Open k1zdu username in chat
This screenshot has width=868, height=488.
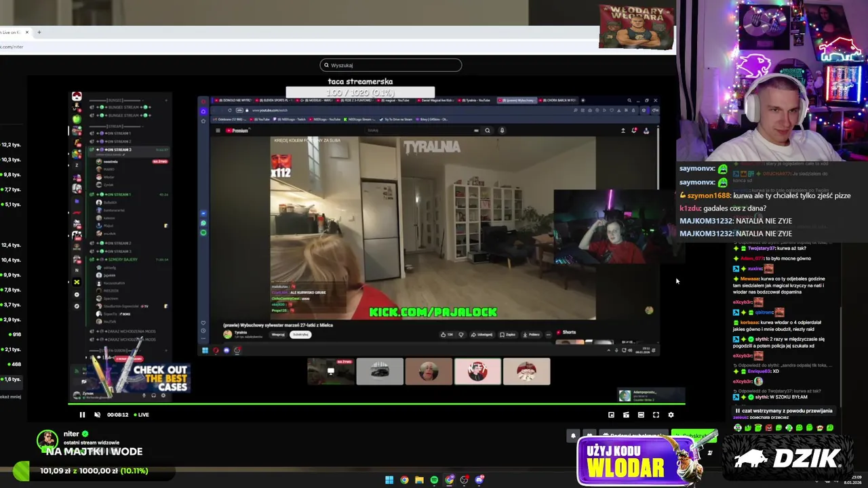pos(690,208)
